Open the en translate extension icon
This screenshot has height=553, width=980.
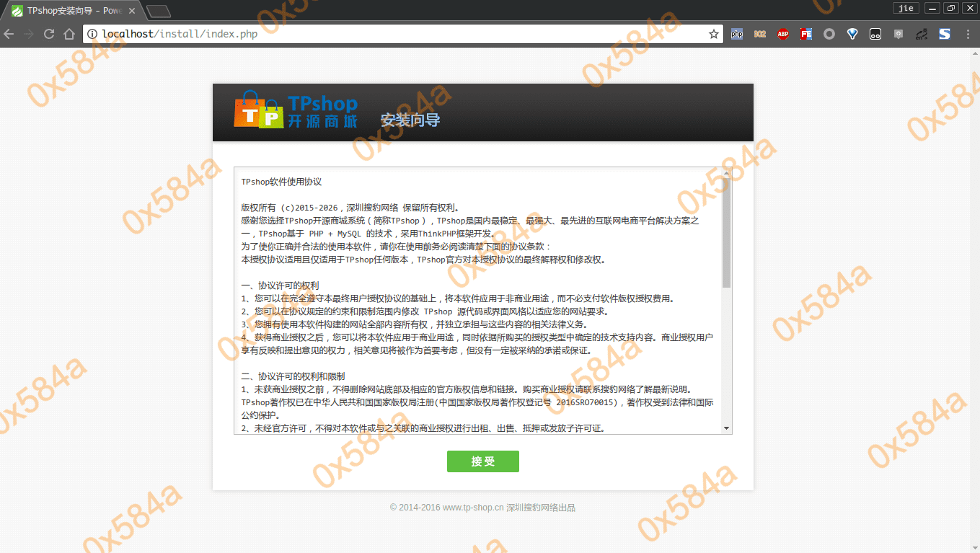(x=921, y=34)
